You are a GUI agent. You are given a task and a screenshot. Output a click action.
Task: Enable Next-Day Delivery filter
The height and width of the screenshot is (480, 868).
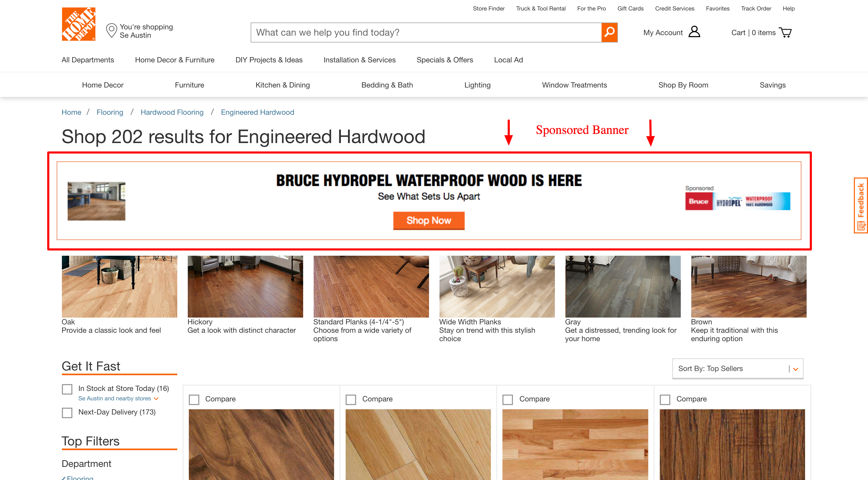(67, 413)
